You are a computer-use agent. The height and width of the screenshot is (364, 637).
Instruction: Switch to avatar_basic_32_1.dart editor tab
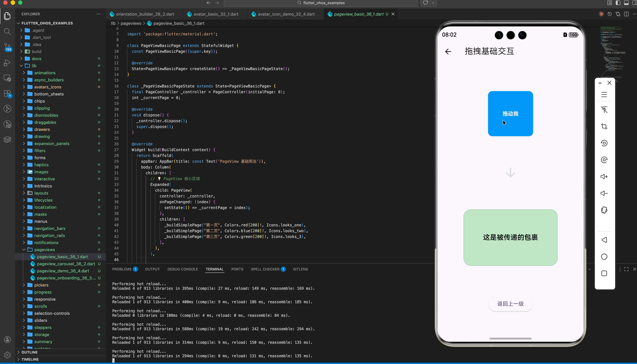pyautogui.click(x=216, y=14)
